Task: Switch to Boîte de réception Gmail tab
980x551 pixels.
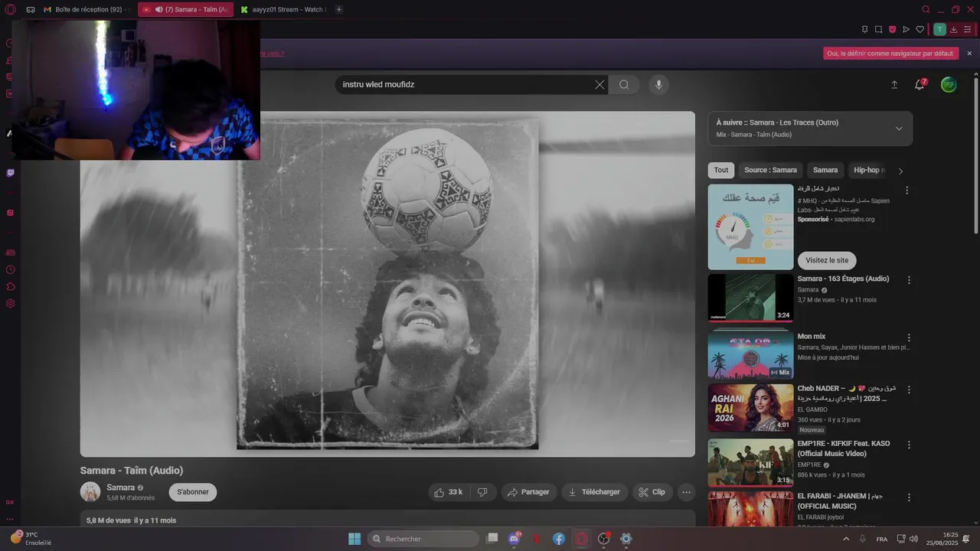Action: click(x=87, y=9)
